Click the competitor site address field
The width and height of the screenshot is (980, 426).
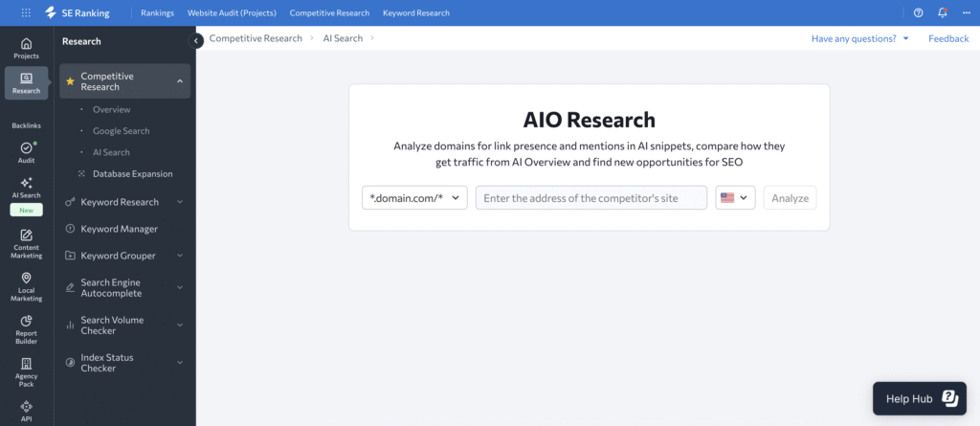[x=590, y=198]
